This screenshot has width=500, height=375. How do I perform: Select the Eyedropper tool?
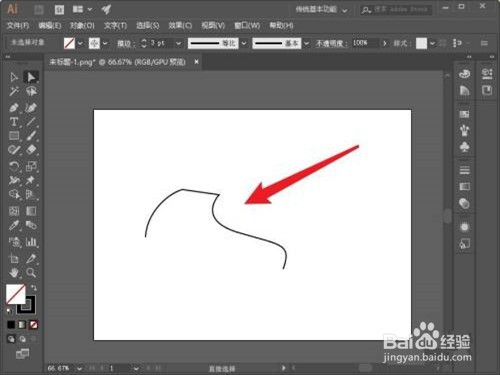coord(14,225)
